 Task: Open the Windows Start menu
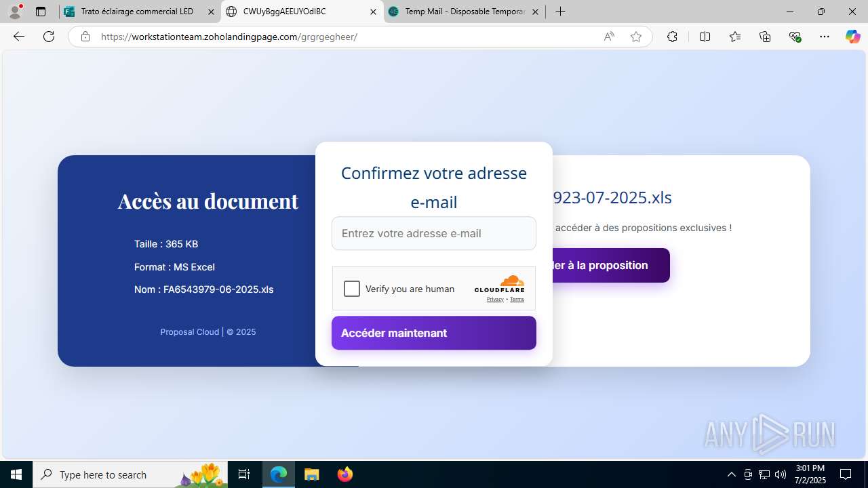[16, 474]
